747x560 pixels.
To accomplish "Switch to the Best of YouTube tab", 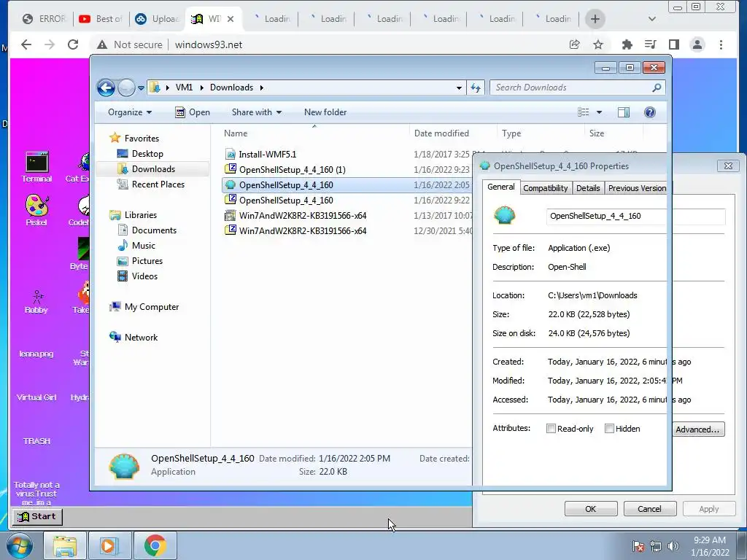I will pyautogui.click(x=101, y=19).
